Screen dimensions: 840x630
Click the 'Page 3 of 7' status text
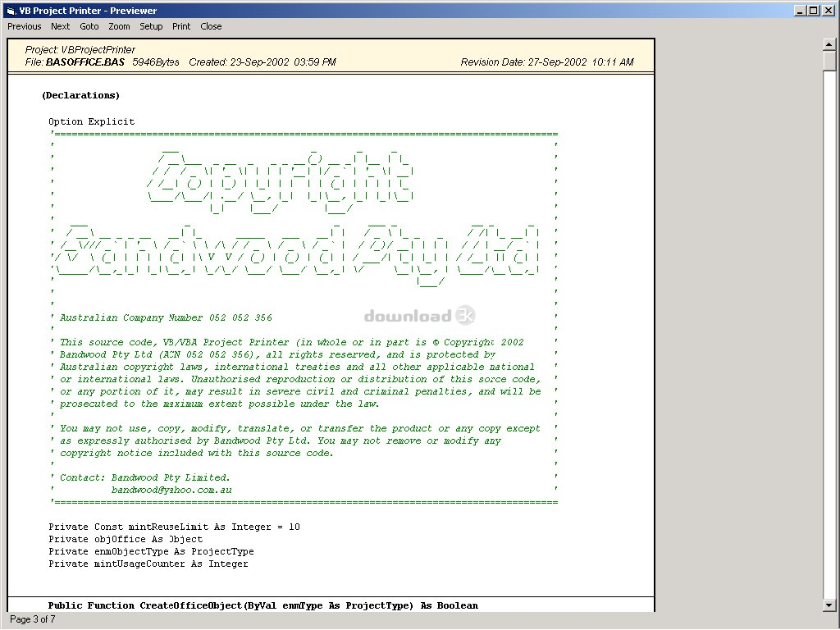pos(33,620)
